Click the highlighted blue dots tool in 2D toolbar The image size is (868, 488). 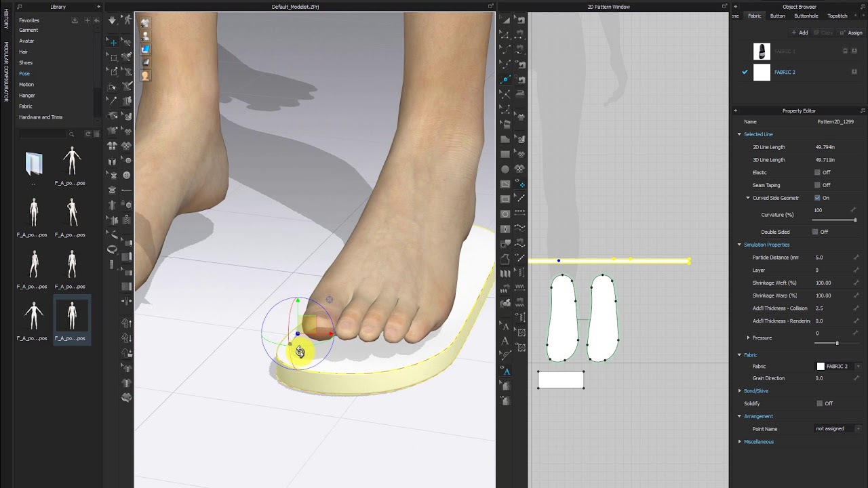521,184
